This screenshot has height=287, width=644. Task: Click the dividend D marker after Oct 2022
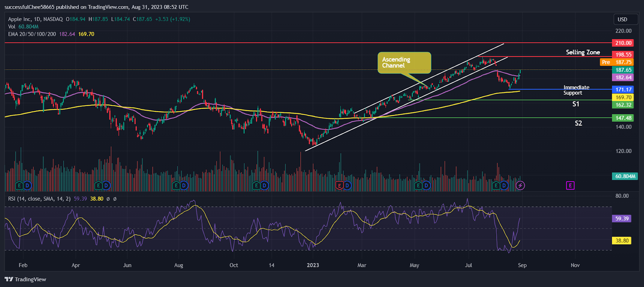[264, 185]
